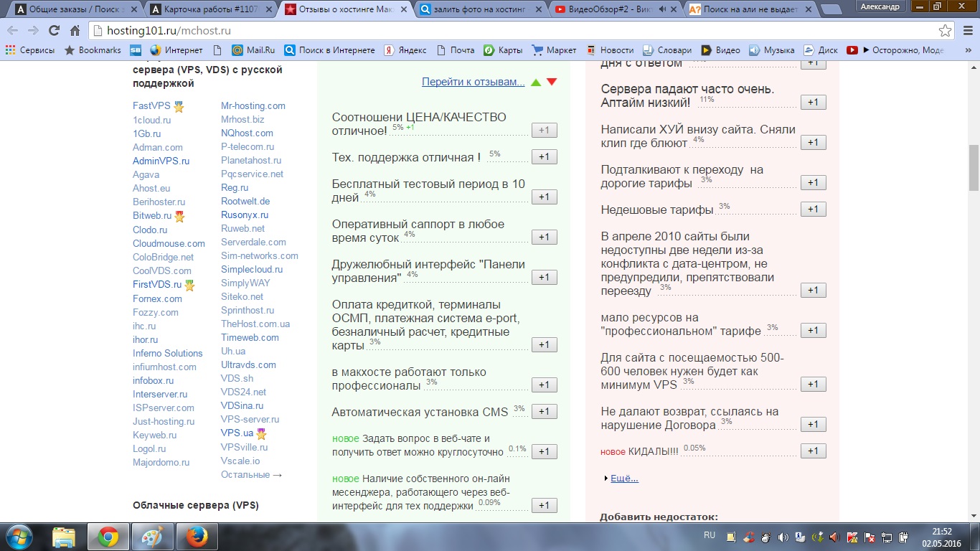Open File Explorer from the taskbar
Screen dimensions: 980x551
pos(64,536)
